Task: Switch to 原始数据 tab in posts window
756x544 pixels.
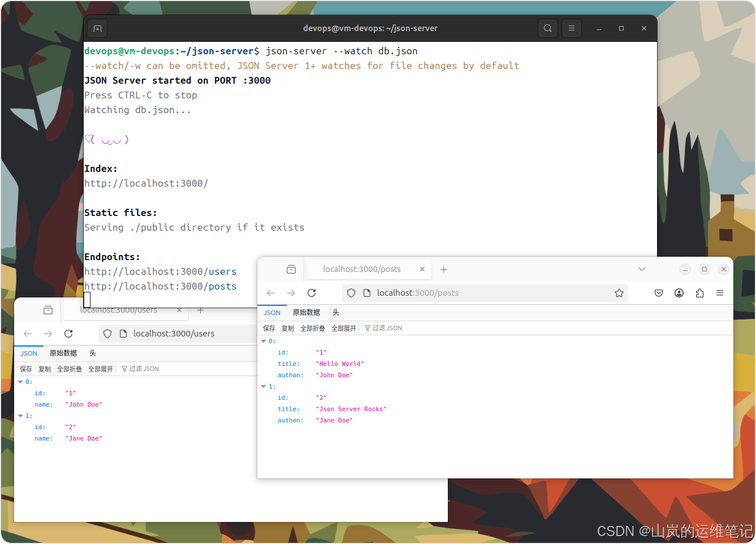Action: (306, 313)
